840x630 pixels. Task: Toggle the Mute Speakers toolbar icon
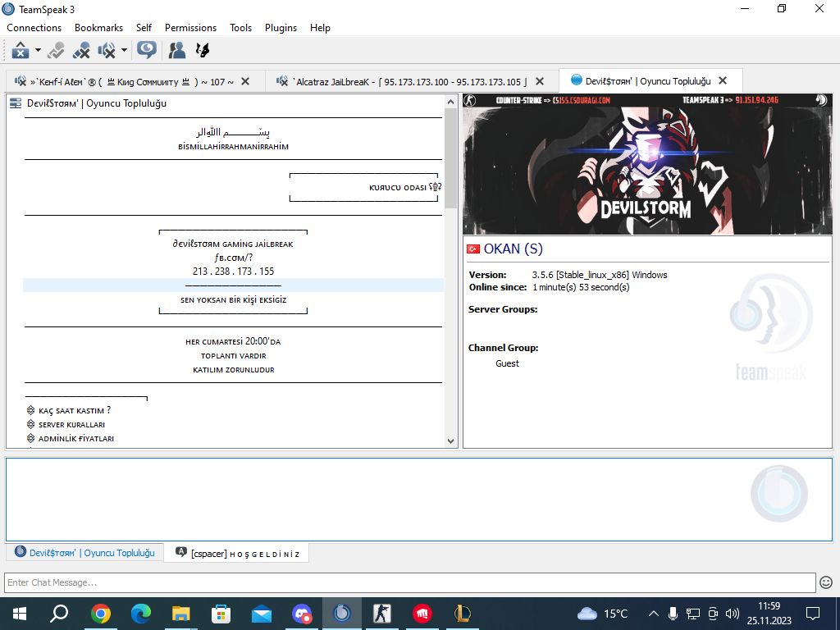tap(107, 50)
